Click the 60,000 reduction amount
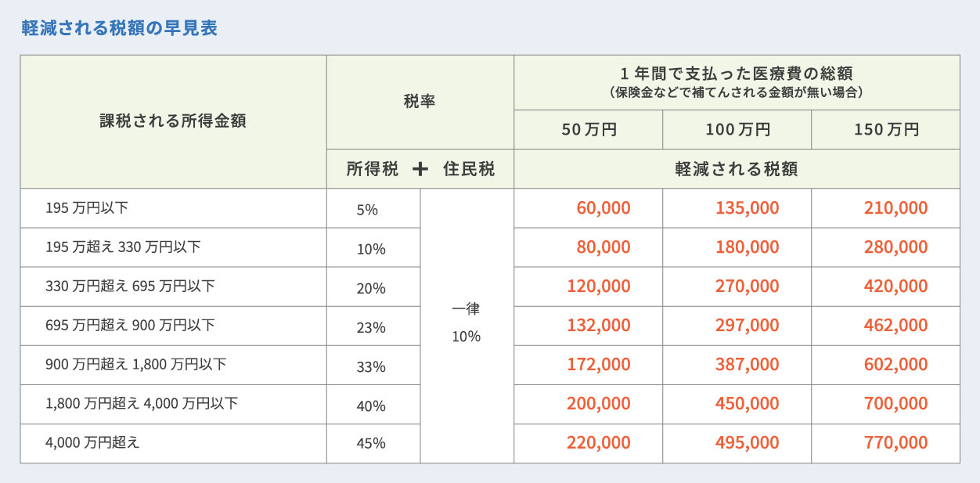 pyautogui.click(x=603, y=208)
